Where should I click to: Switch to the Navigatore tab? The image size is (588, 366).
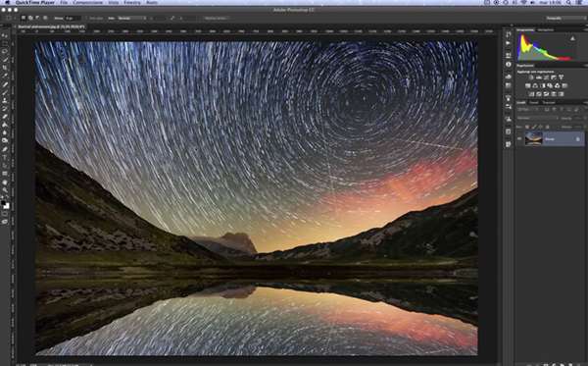[x=546, y=29]
